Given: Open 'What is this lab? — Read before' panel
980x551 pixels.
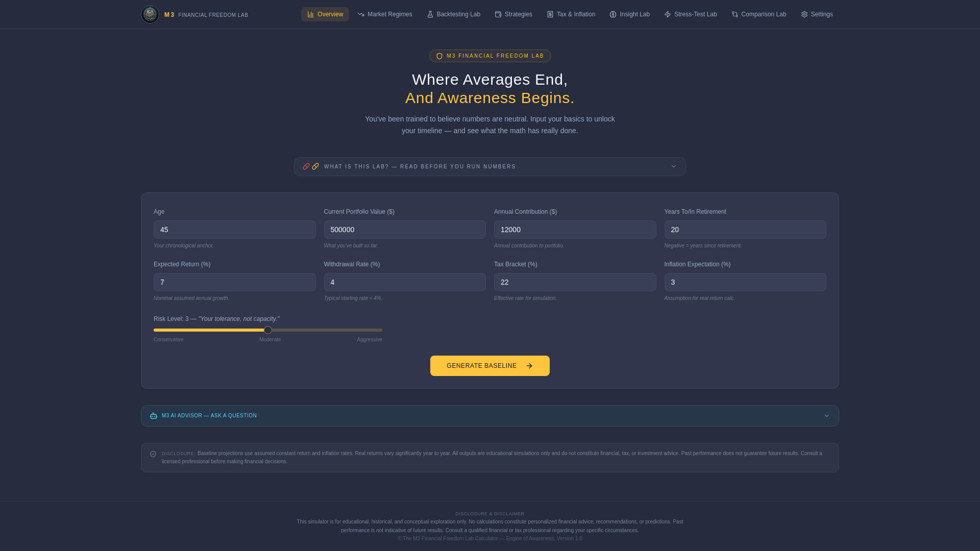Looking at the screenshot, I should [490, 166].
